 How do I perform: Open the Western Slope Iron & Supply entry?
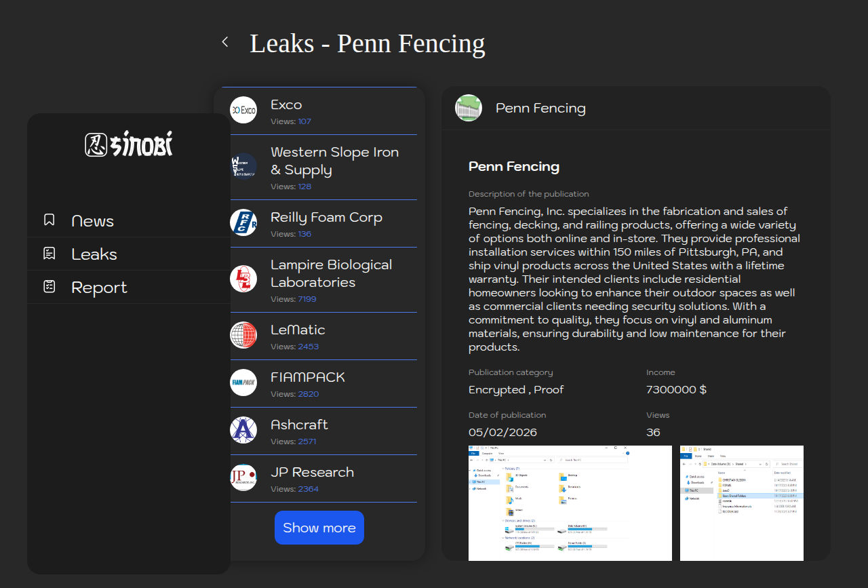coord(334,161)
